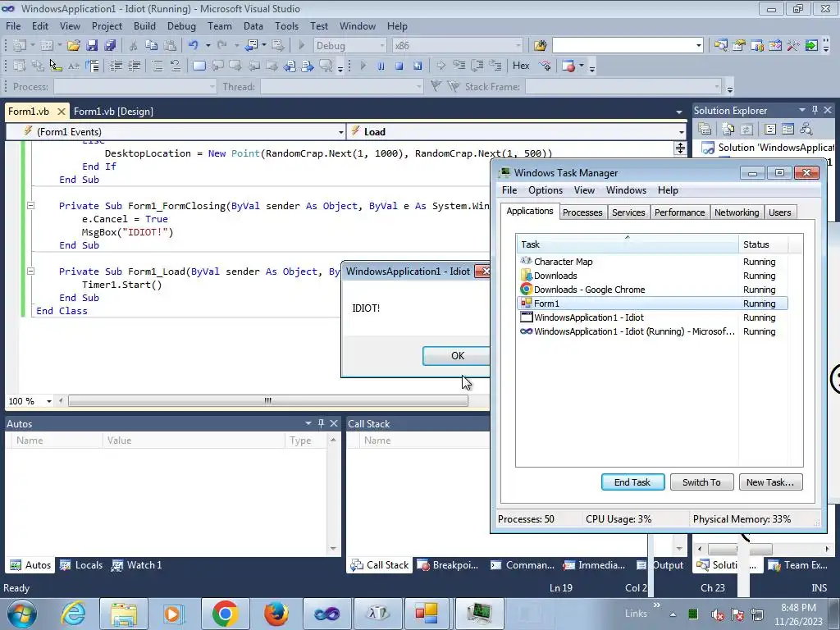Stop debugging with the stop icon
Screen dimensions: 840x630
[399, 66]
